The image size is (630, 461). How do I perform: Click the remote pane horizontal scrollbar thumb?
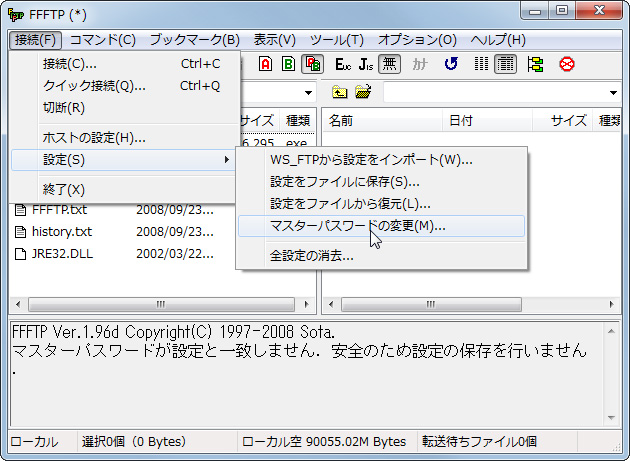[x=431, y=304]
